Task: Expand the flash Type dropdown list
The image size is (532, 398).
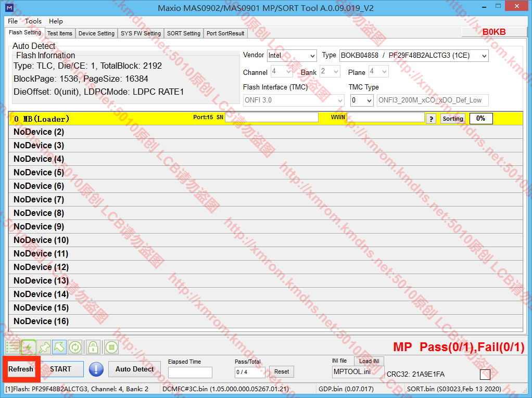Action: pyautogui.click(x=414, y=56)
